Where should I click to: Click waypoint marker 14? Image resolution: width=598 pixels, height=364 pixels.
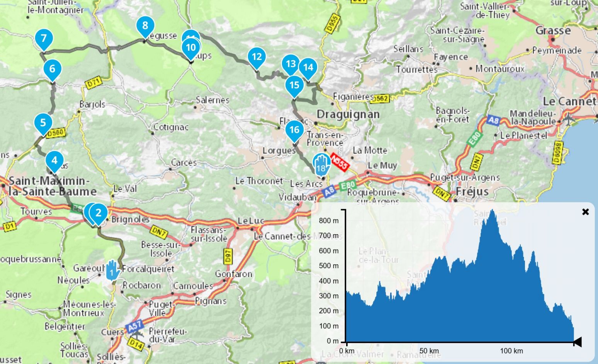click(x=308, y=68)
